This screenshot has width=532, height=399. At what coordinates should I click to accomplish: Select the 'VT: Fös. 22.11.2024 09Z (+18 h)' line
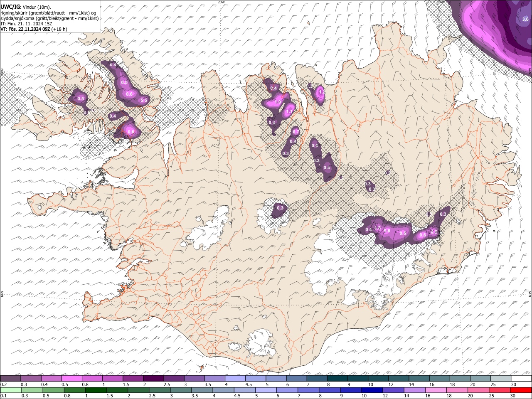(x=34, y=29)
